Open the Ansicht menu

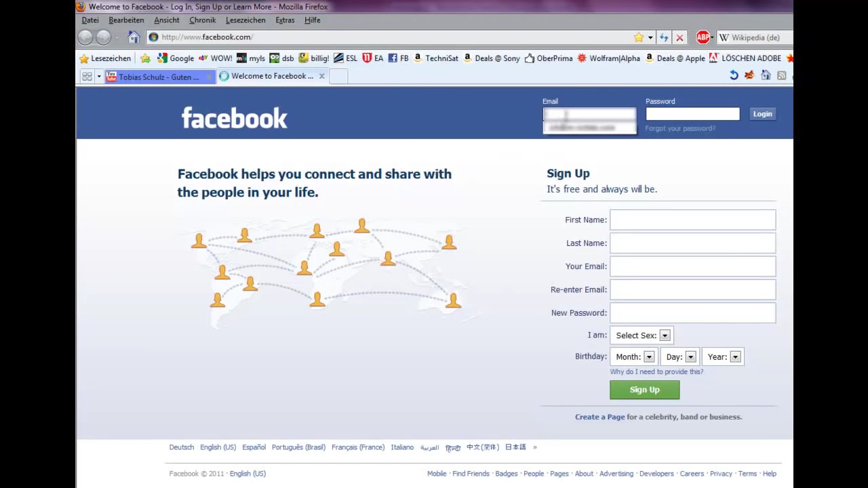[167, 20]
